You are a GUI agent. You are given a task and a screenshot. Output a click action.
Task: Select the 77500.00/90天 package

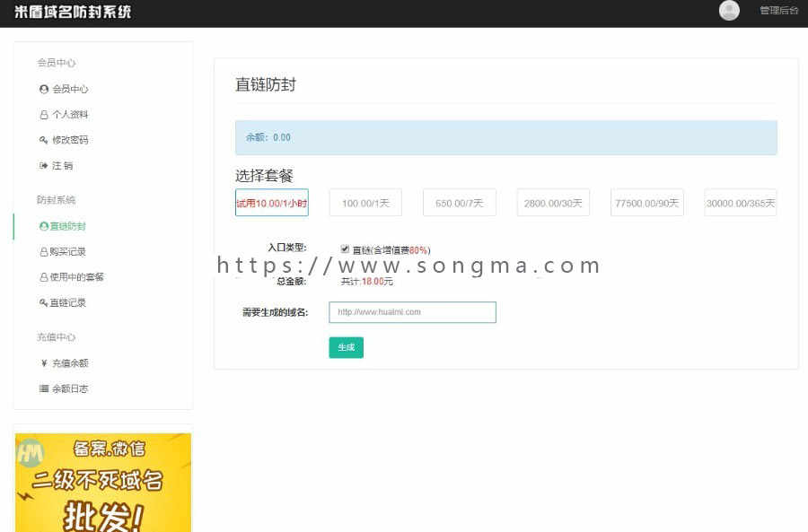coord(646,203)
